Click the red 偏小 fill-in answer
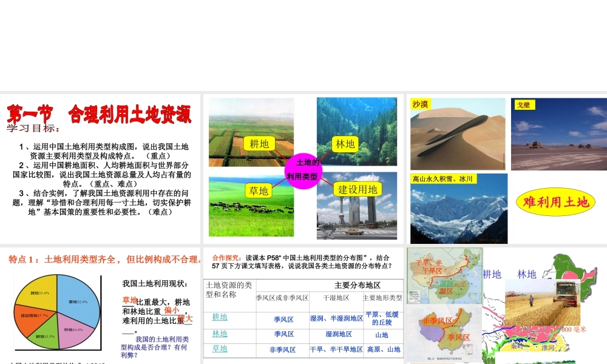The width and height of the screenshot is (607, 364). point(171,310)
